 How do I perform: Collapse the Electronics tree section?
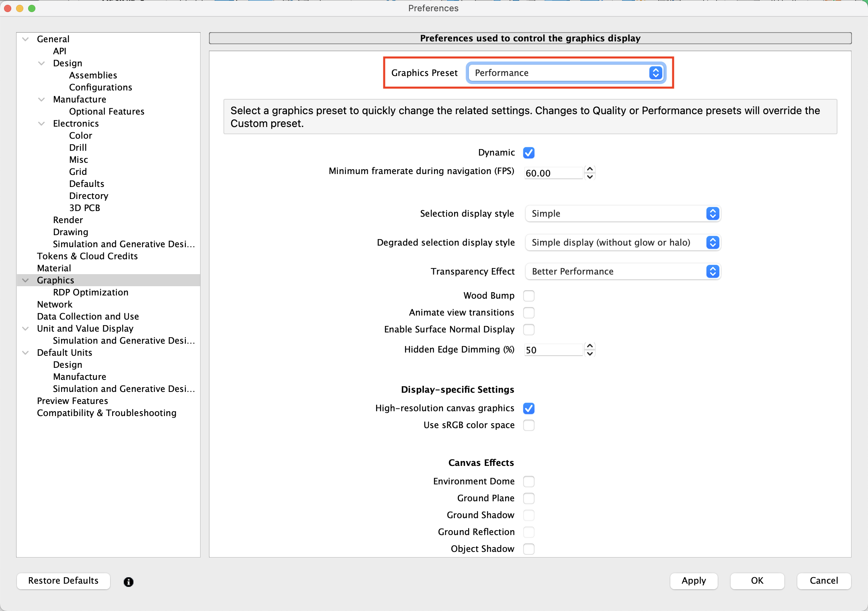point(41,124)
